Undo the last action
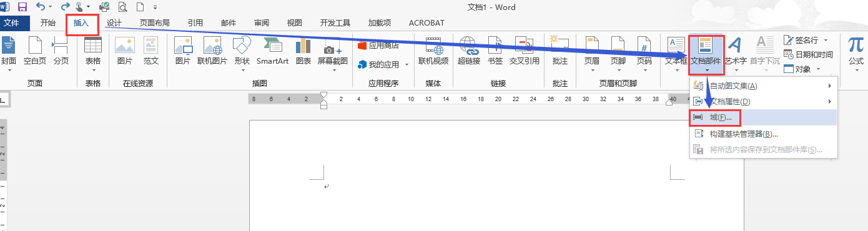 coord(41,7)
